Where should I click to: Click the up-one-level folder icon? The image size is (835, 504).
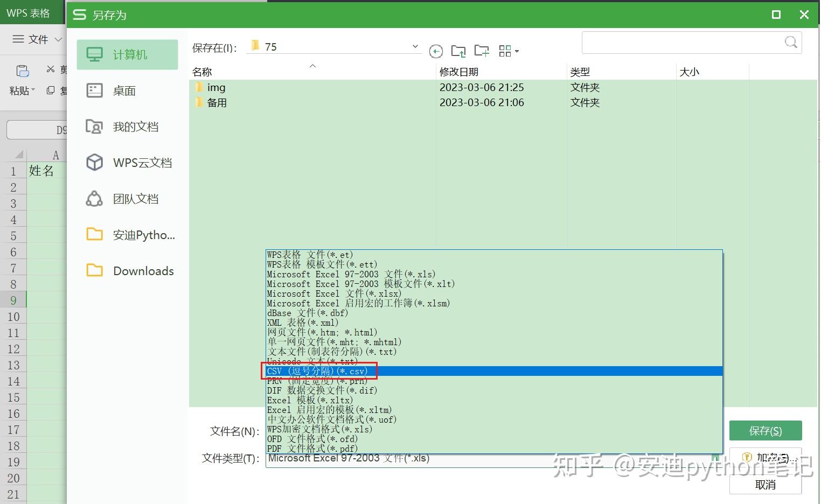458,51
